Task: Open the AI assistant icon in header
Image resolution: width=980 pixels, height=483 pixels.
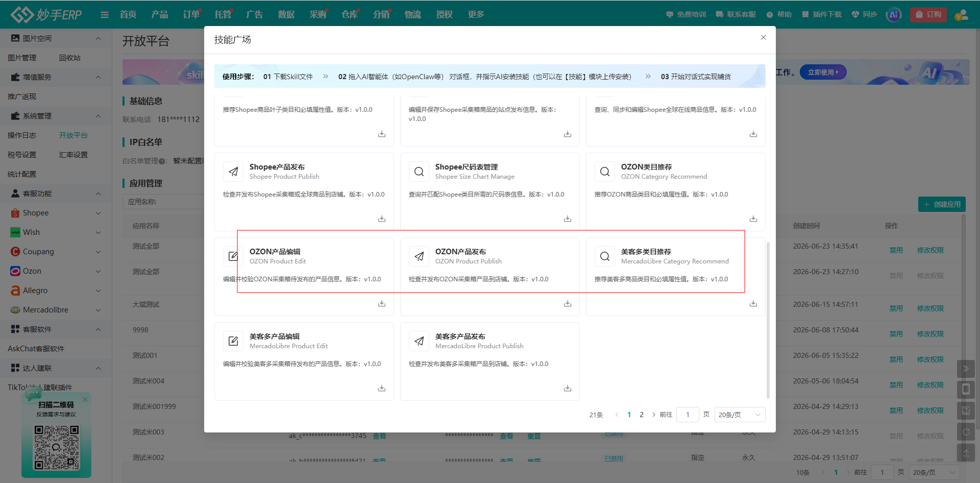Action: 894,14
